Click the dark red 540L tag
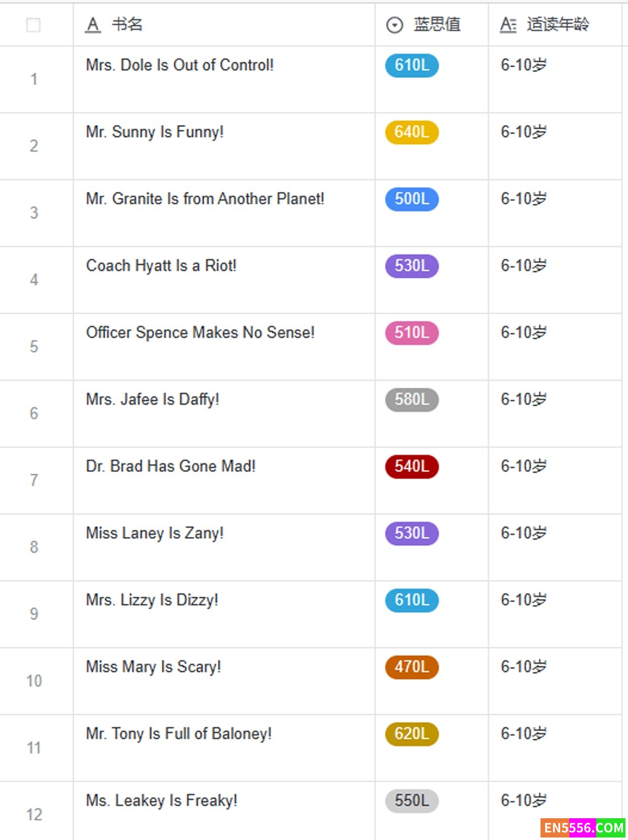 [x=412, y=466]
